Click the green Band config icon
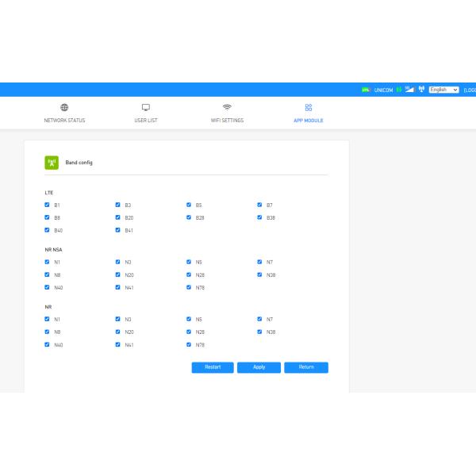Image resolution: width=476 pixels, height=476 pixels. pos(51,163)
